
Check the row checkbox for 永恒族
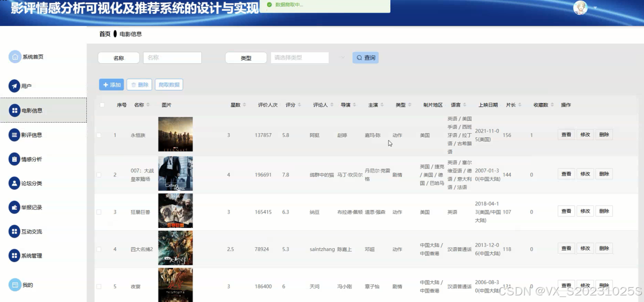tap(99, 135)
